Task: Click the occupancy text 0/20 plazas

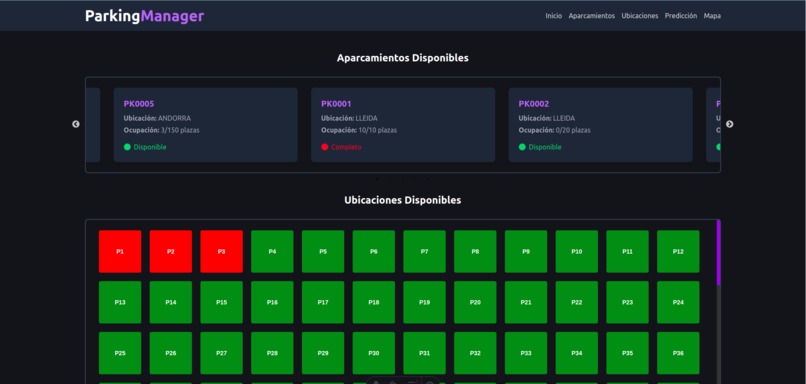Action: point(573,131)
